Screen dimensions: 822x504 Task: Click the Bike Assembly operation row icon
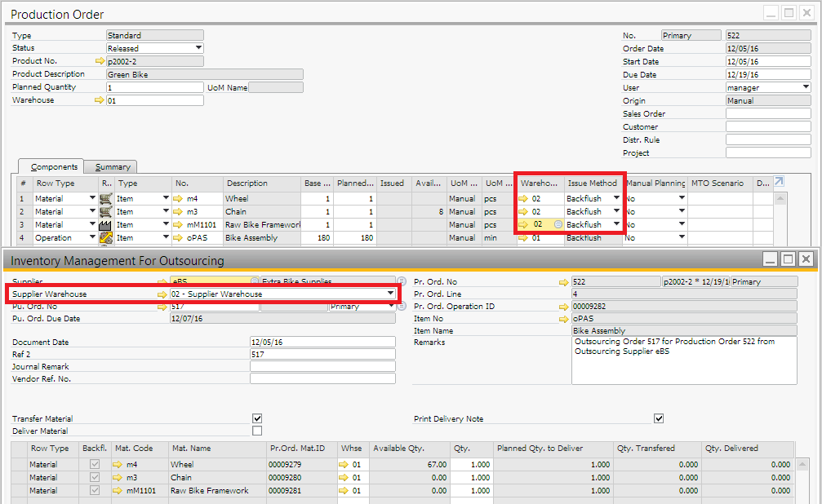(x=105, y=238)
